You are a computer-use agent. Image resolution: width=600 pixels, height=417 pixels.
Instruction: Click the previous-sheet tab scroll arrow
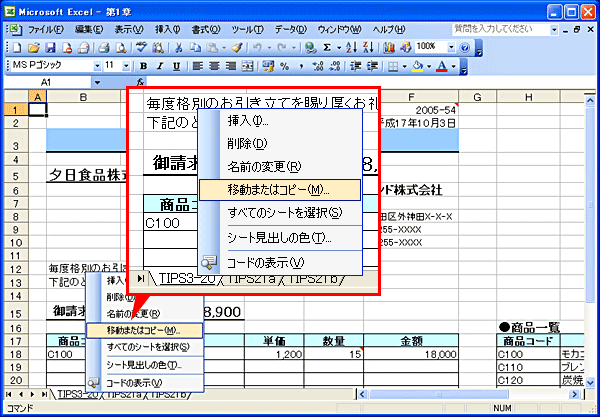click(21, 394)
